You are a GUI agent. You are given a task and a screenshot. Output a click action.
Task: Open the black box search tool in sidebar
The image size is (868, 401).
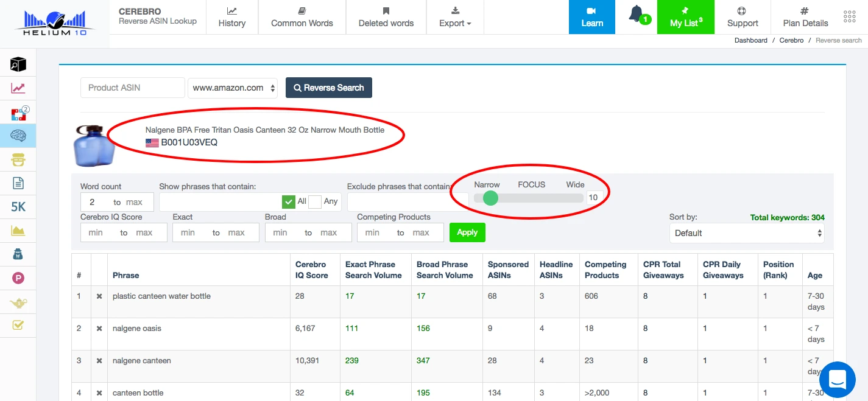18,64
